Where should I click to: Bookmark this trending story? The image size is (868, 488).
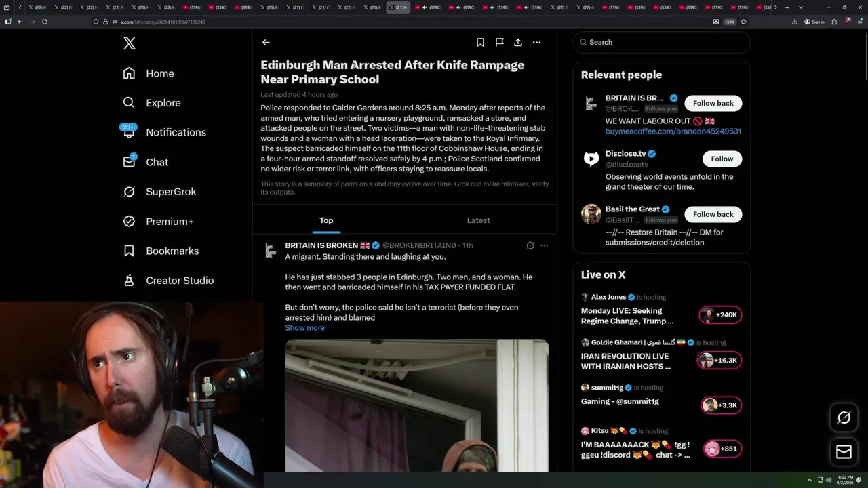(480, 42)
